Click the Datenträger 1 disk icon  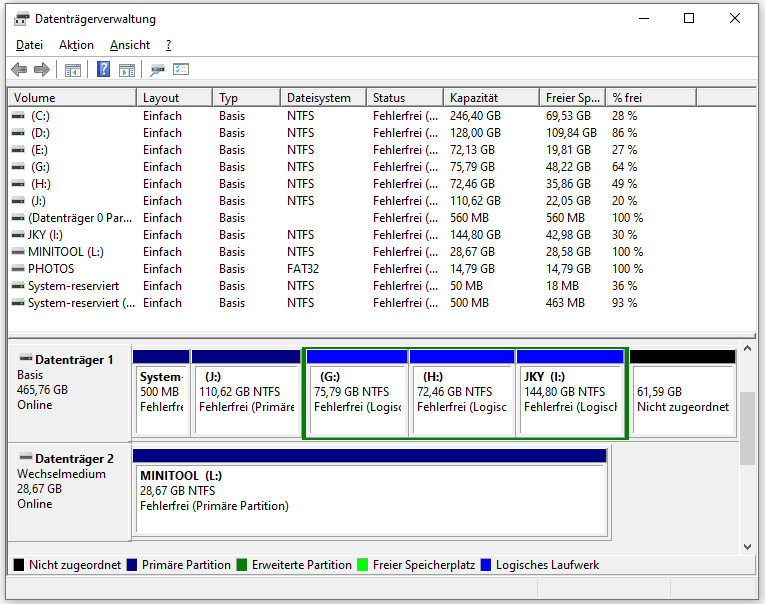25,358
